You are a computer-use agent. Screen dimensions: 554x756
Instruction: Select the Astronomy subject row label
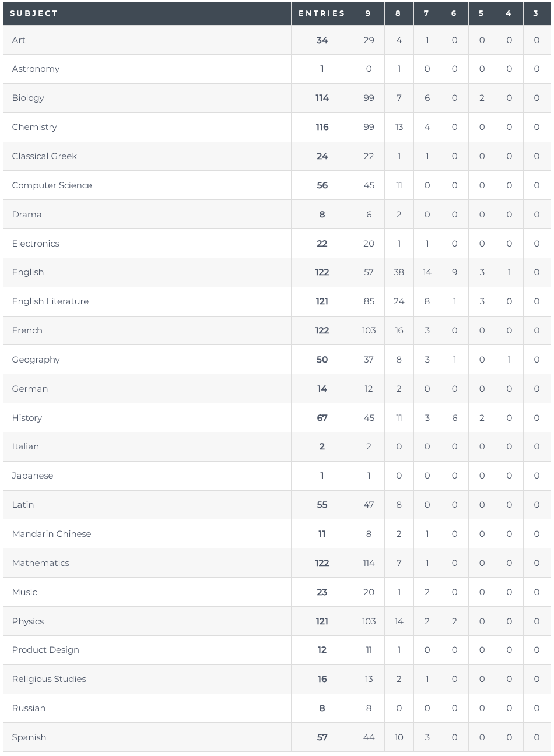click(36, 69)
